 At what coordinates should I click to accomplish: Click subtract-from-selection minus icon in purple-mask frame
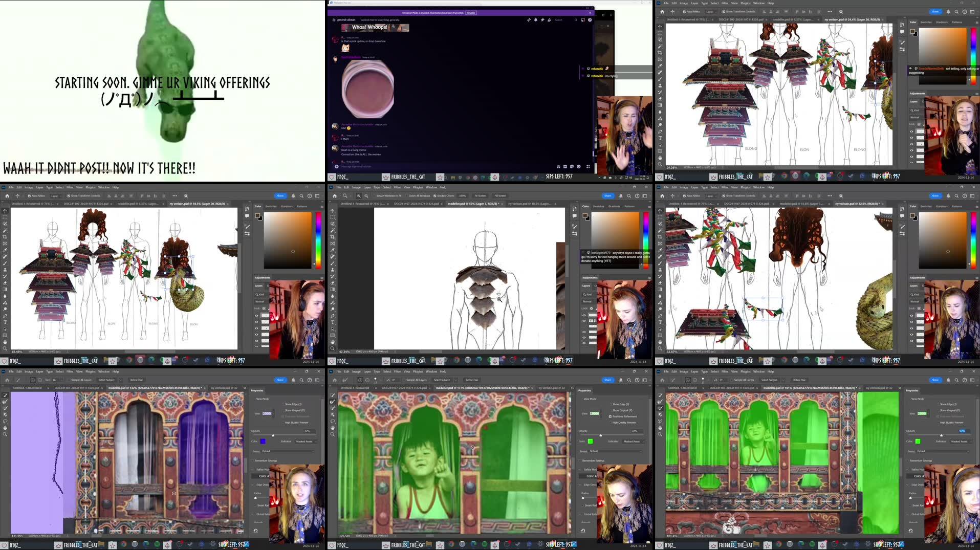tap(40, 380)
